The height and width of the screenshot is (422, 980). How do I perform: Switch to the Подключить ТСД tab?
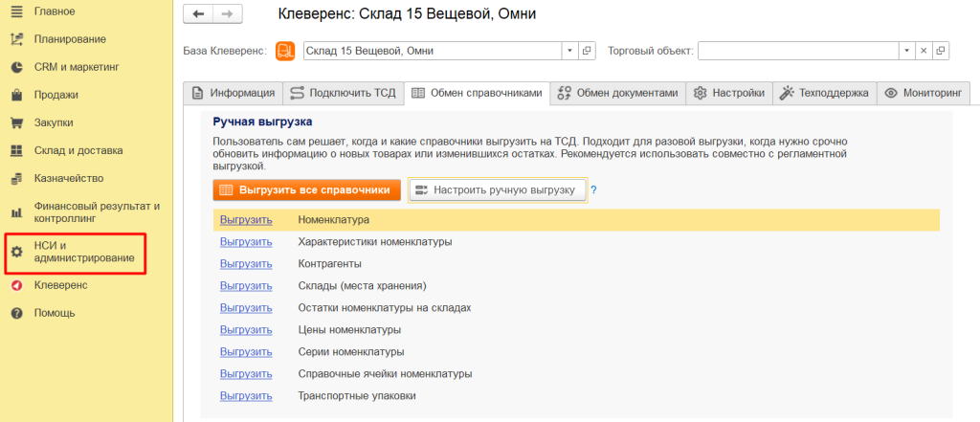[x=344, y=93]
